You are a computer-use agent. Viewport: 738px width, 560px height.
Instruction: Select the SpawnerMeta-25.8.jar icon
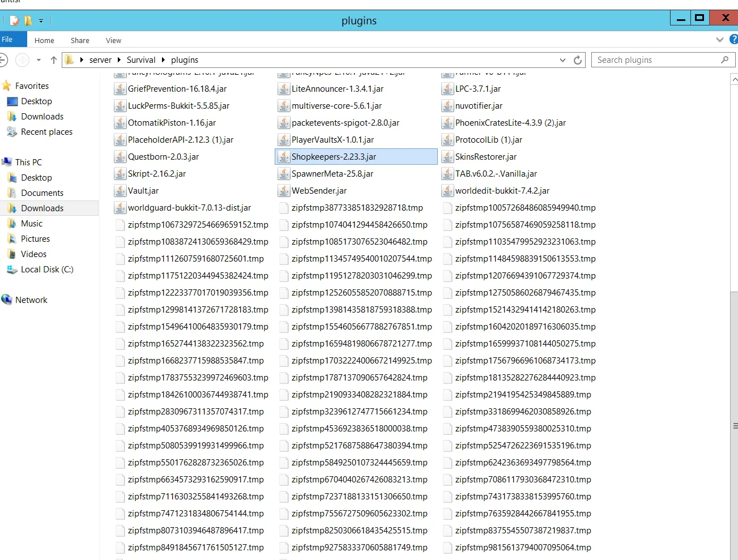(284, 174)
